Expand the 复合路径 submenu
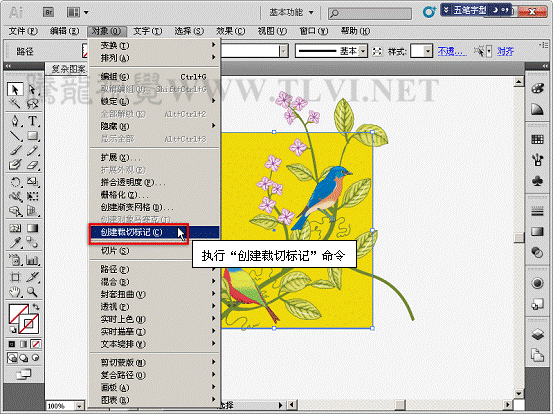Image resolution: width=553 pixels, height=414 pixels. tap(154, 375)
